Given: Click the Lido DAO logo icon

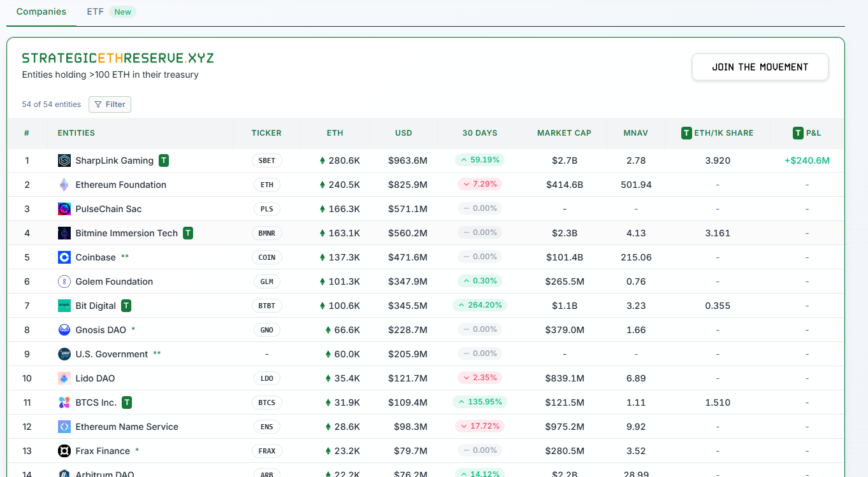Looking at the screenshot, I should tap(64, 378).
